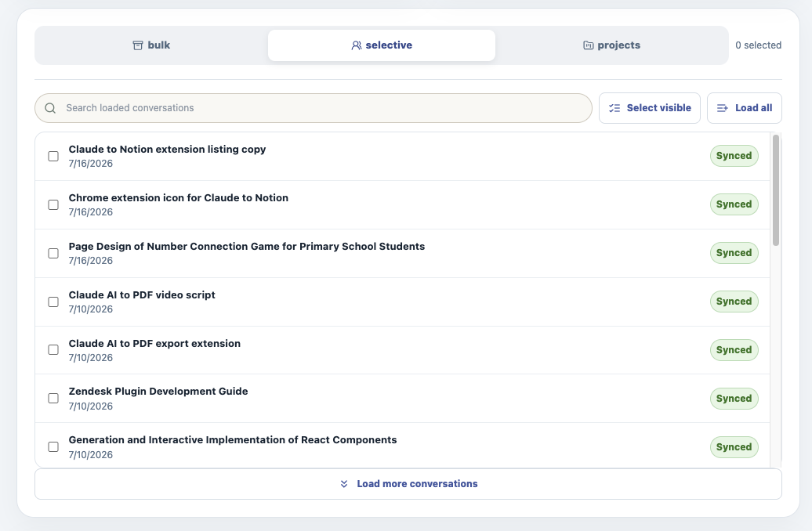Click the magnifier search icon
The image size is (812, 531).
point(50,108)
